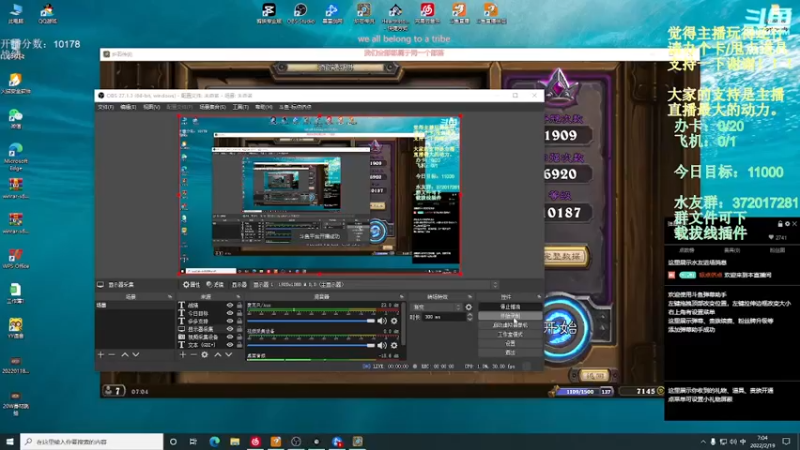Screen dimensions: 800x450
Task: Add a new scene with plus icon
Action: [101, 355]
